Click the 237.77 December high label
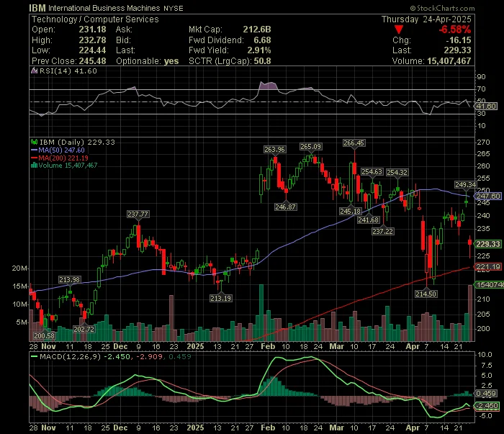Viewport: 504px width, 434px height. tap(138, 214)
